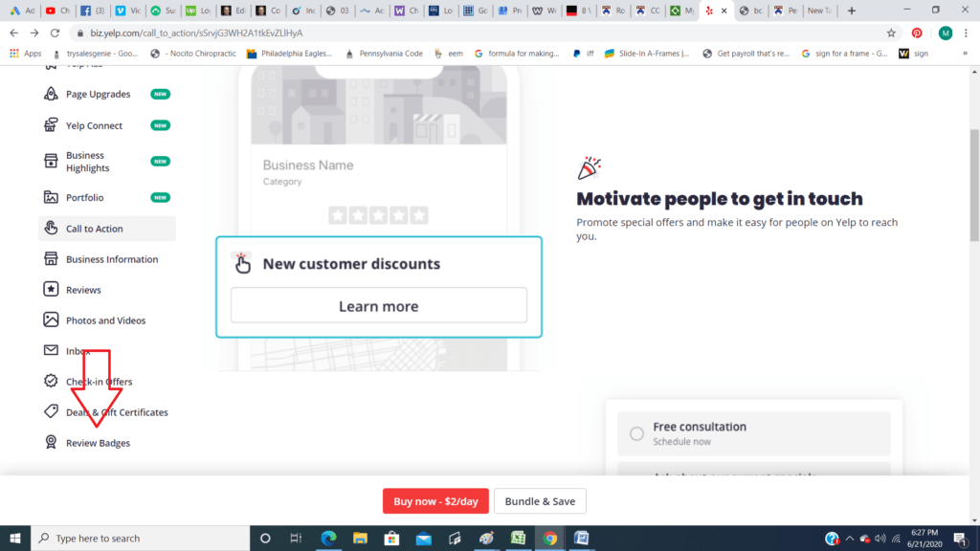Switch to the YouTube browser tab
Screen dimensions: 980x551
click(57, 11)
